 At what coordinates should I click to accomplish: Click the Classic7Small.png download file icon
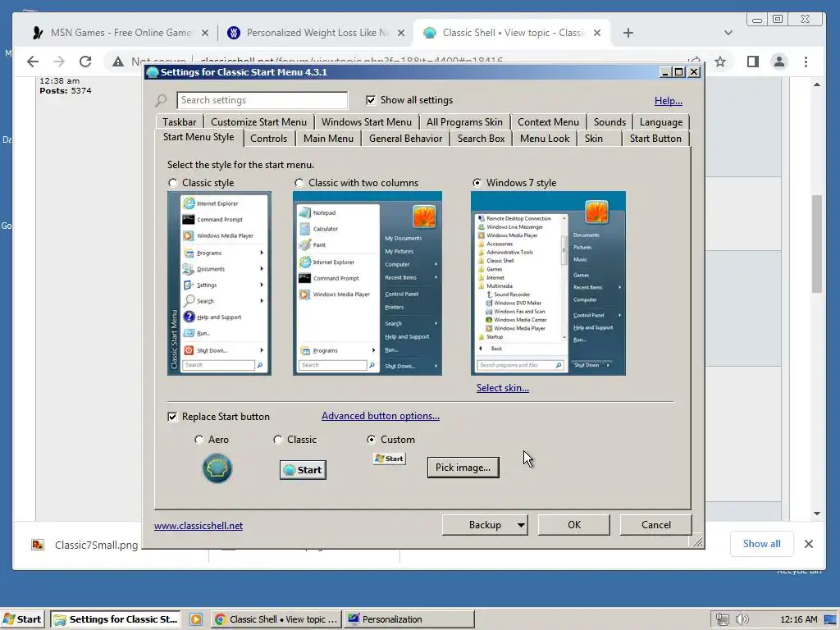[x=38, y=545]
